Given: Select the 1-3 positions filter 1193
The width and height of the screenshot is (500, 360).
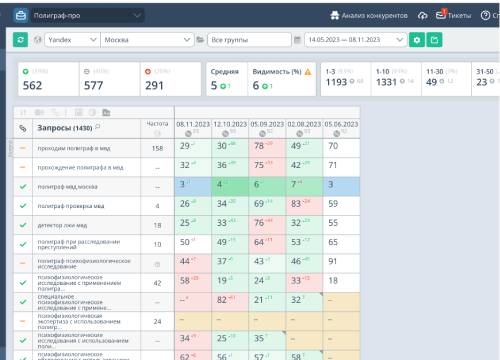Looking at the screenshot, I should [346, 79].
